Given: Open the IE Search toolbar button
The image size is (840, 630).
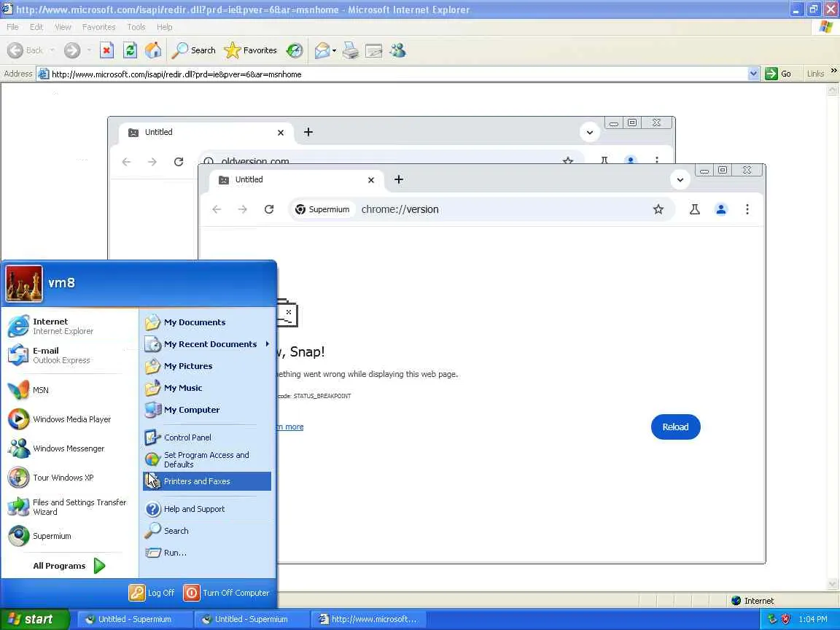Looking at the screenshot, I should [193, 50].
